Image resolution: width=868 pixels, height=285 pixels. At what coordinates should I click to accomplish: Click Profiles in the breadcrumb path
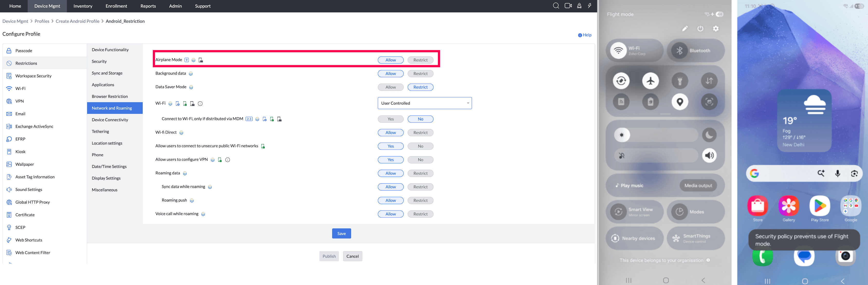pyautogui.click(x=42, y=21)
